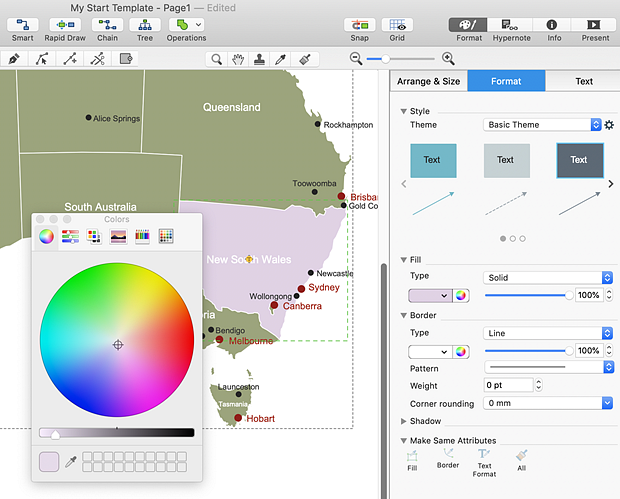
Task: Start presentation with Present button
Action: [x=595, y=25]
